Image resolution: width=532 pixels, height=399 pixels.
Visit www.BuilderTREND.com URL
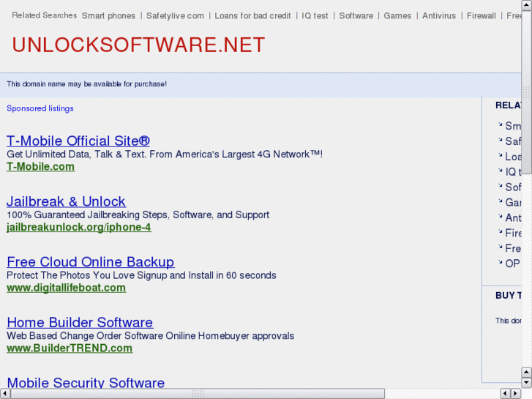pyautogui.click(x=70, y=348)
